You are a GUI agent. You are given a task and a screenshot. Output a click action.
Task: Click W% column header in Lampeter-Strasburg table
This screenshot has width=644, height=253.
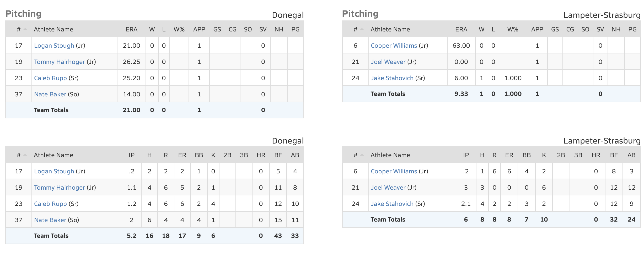coord(513,29)
